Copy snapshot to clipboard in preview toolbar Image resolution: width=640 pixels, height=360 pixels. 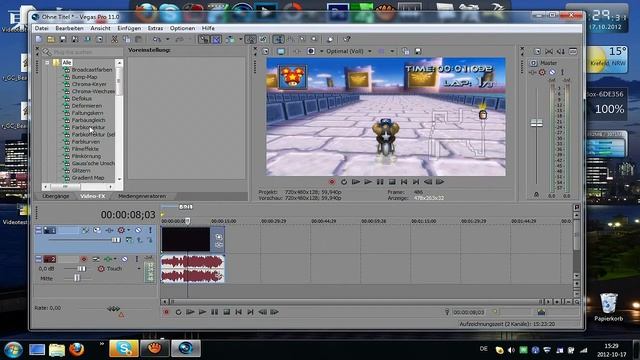405,51
